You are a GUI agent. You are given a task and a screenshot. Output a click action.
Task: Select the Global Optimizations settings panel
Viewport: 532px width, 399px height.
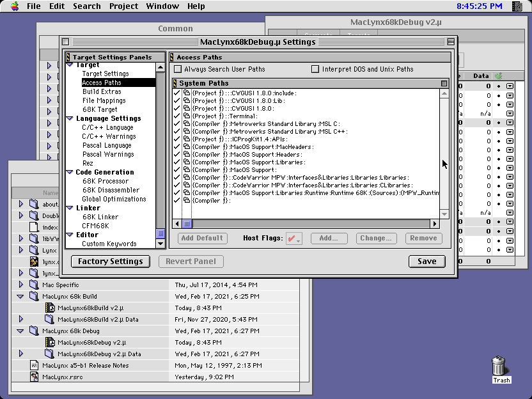tap(114, 199)
